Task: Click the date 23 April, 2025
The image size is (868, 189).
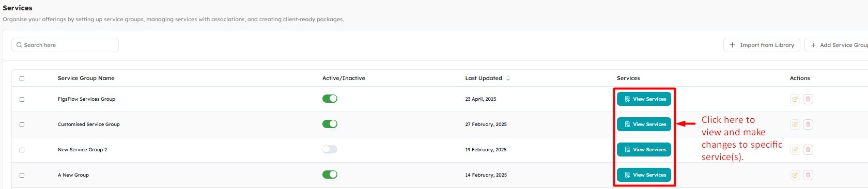Action: 481,99
